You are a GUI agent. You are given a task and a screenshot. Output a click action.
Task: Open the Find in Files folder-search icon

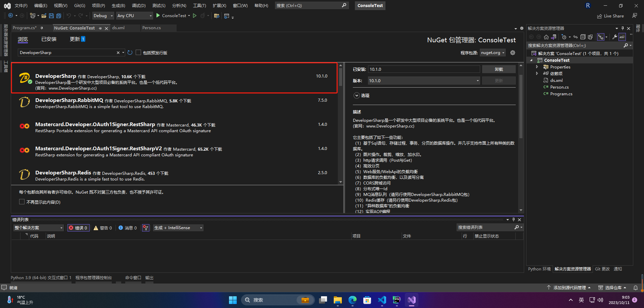(217, 15)
